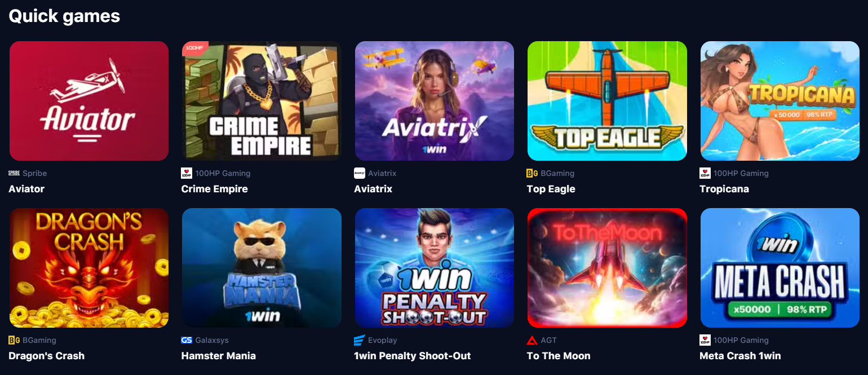Click the BGaming logo under Dragon's Crash
Screen dimensions: 868x375
[14, 340]
